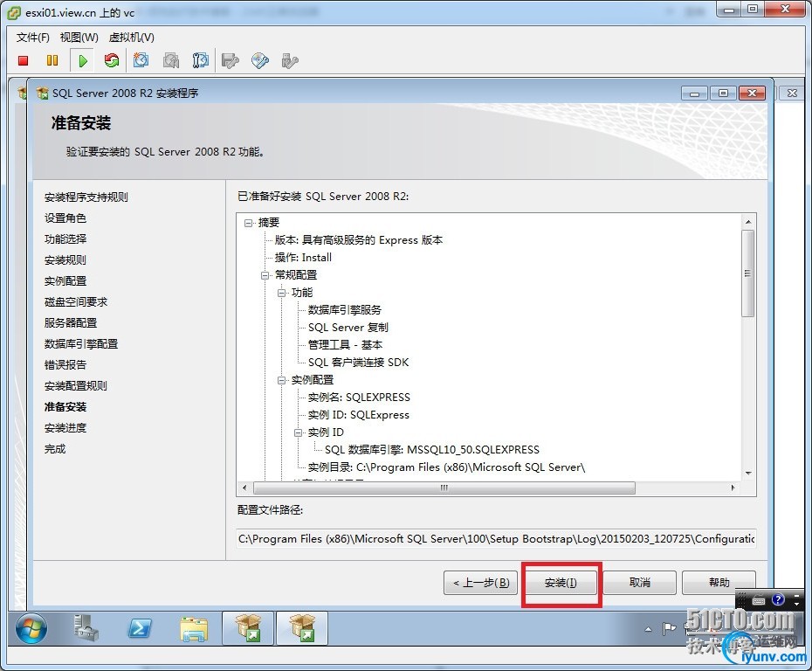Show hidden tray icons arrow

pos(649,630)
